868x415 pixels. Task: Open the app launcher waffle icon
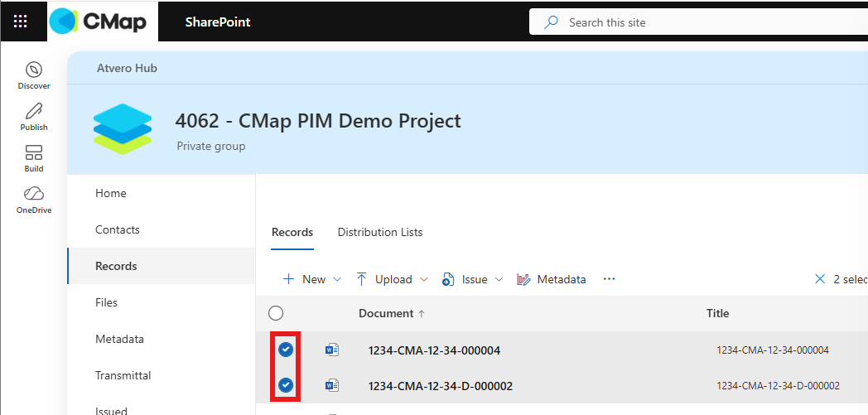click(x=21, y=22)
